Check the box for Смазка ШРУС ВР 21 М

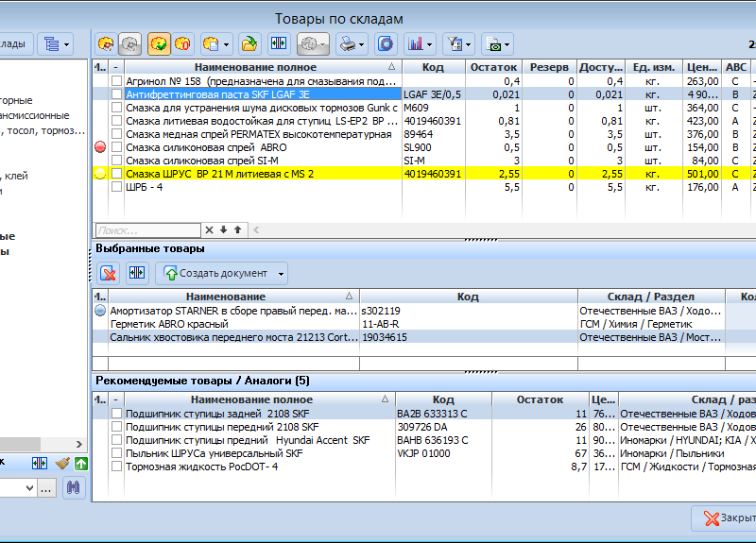click(x=116, y=174)
